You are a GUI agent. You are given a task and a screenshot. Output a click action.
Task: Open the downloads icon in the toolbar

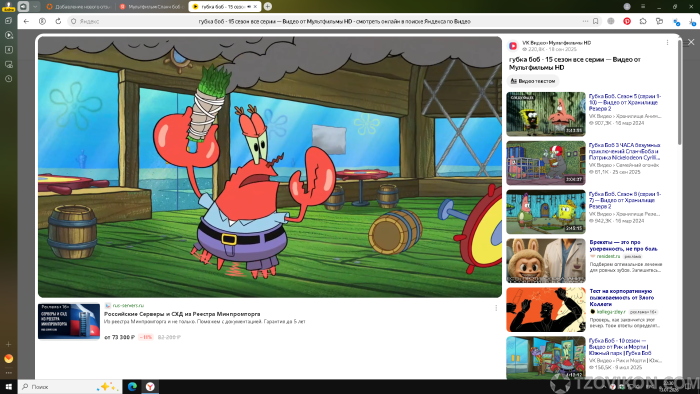(693, 21)
